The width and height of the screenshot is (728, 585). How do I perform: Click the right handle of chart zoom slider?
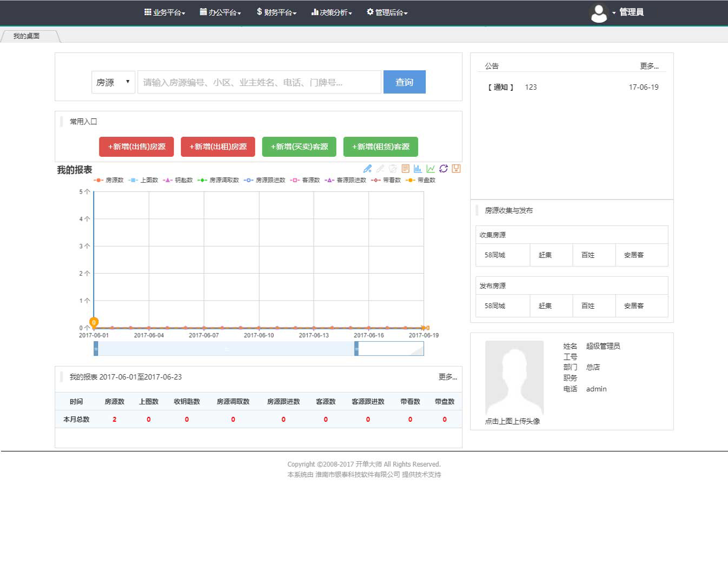pos(356,349)
